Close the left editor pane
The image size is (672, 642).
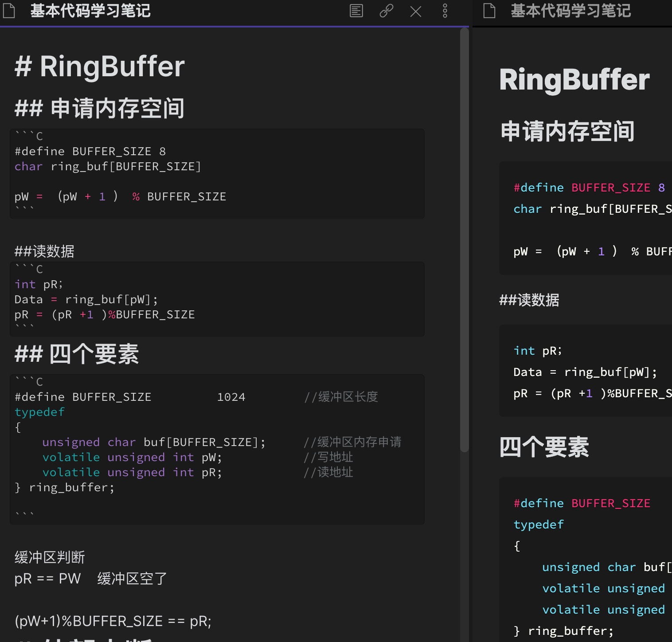tap(416, 11)
